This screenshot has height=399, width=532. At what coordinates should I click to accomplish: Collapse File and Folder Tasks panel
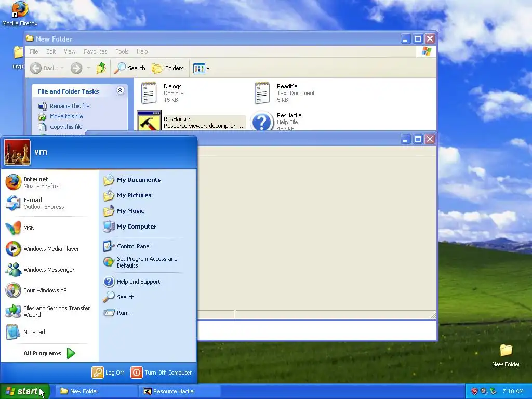tap(120, 90)
